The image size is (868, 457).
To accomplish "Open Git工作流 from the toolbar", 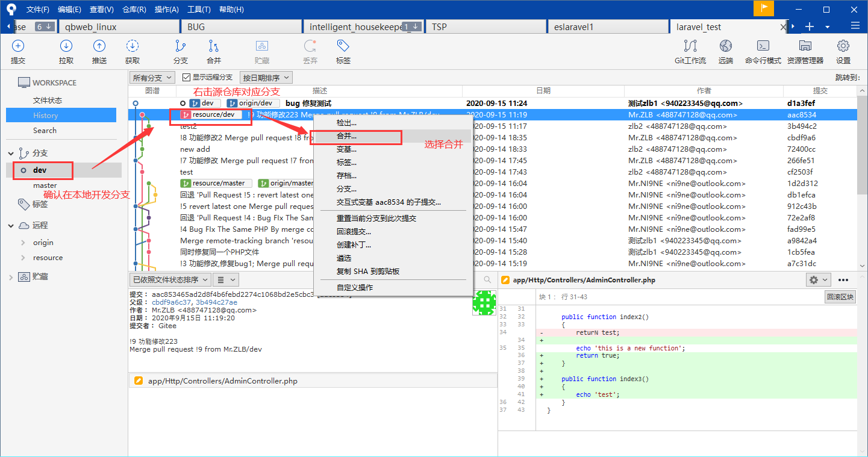I will (690, 46).
